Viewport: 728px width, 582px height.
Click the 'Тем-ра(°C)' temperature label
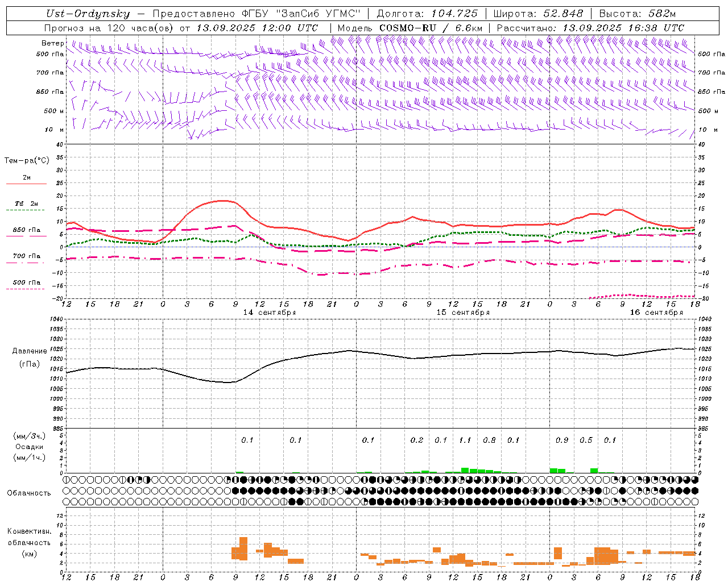pyautogui.click(x=27, y=161)
